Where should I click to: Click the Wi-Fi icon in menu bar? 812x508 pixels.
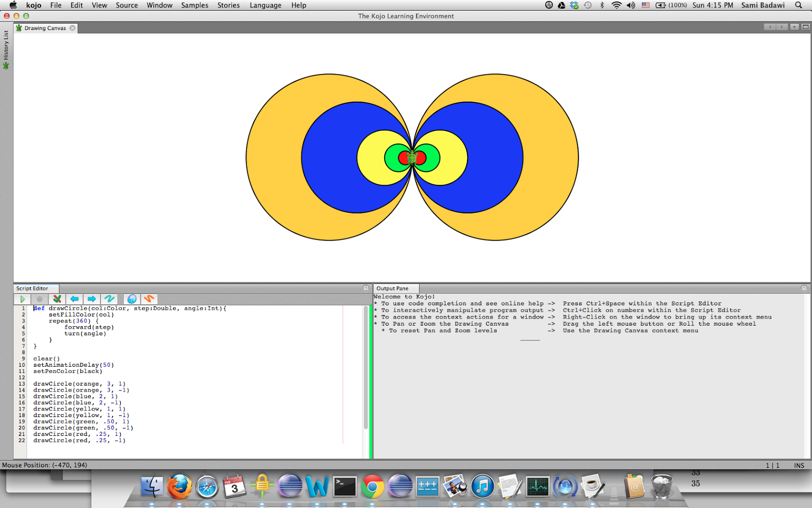pyautogui.click(x=617, y=5)
